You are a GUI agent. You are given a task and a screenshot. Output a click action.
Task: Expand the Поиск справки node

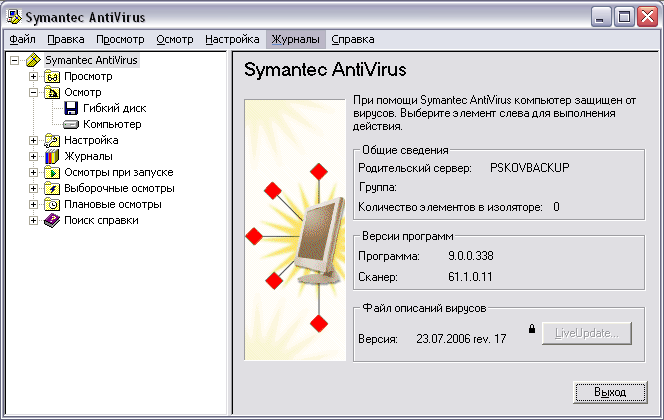(33, 221)
